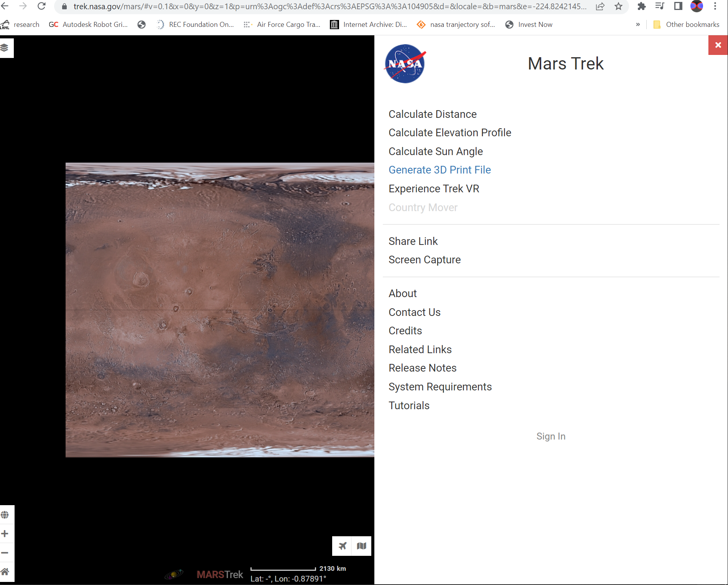Open Generate 3D Print File

[440, 170]
